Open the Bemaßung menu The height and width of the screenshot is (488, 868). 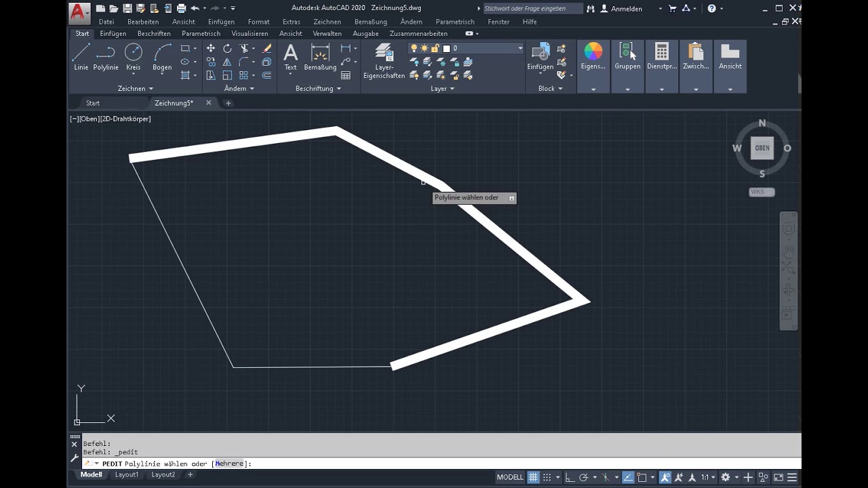(x=370, y=22)
